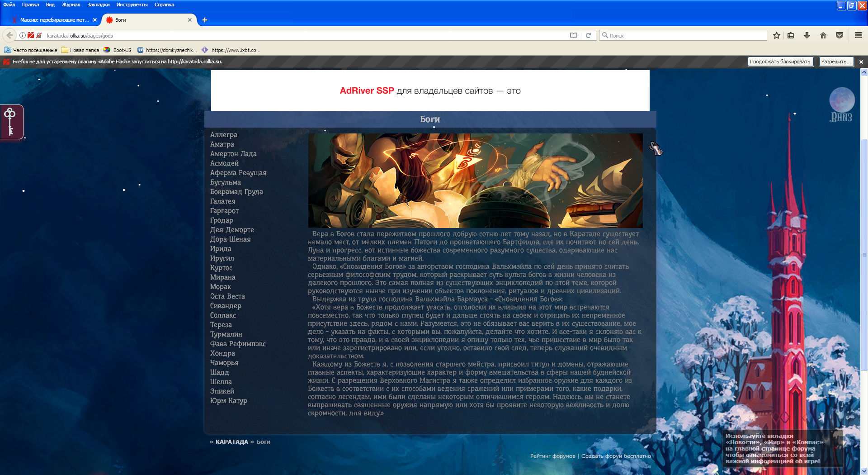Select Бокрамад Груда in the gods list
The width and height of the screenshot is (868, 475).
pos(236,192)
